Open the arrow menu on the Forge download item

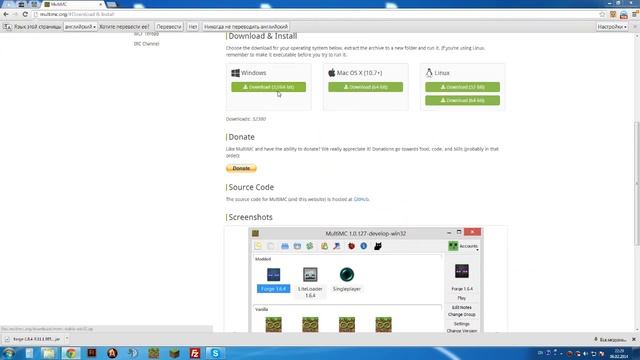point(67,339)
